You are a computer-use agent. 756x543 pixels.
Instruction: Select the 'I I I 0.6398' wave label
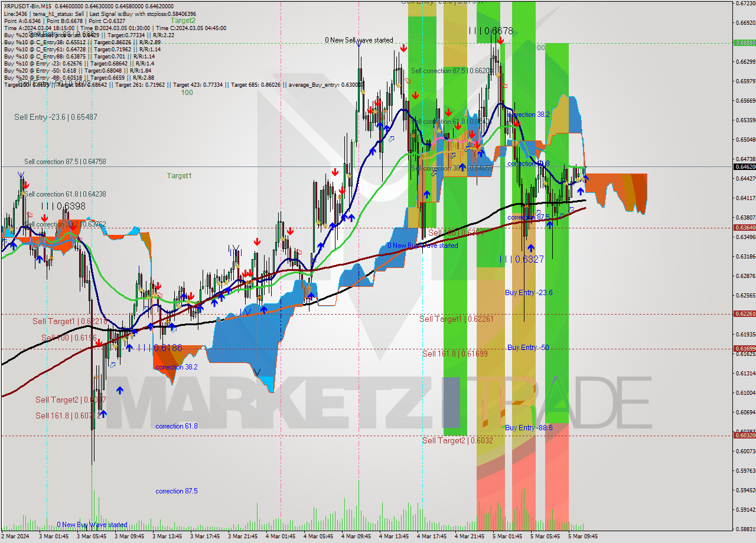(x=63, y=206)
